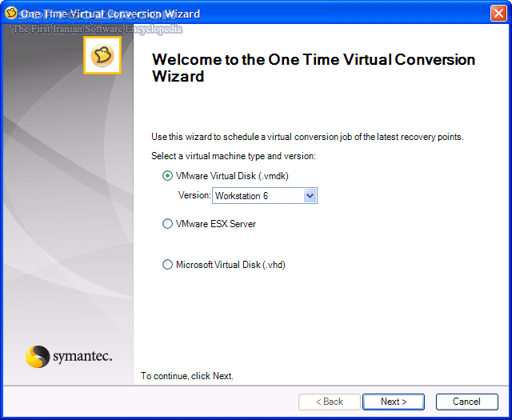
Task: Click the Iranian Software Encyclopedia watermark text
Action: 98,30
